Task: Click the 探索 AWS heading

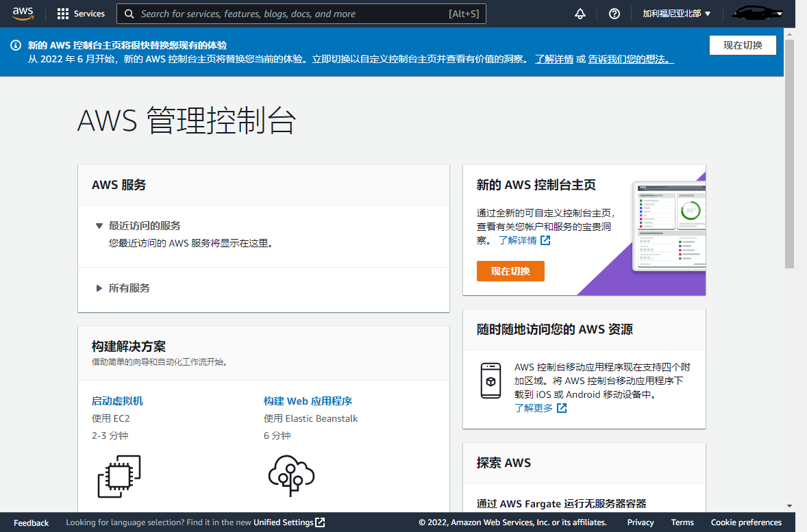Action: [504, 463]
